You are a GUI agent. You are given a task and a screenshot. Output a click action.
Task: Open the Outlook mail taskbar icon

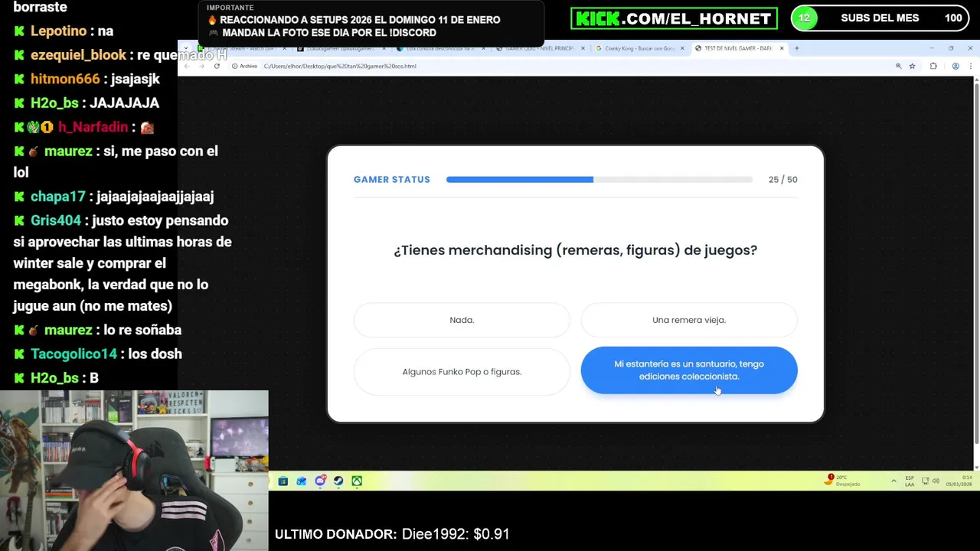(302, 481)
